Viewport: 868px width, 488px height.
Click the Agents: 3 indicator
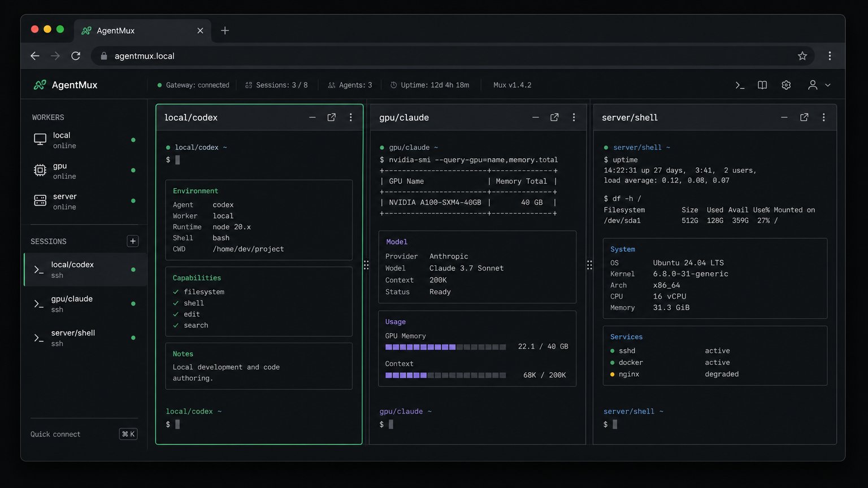coord(350,85)
